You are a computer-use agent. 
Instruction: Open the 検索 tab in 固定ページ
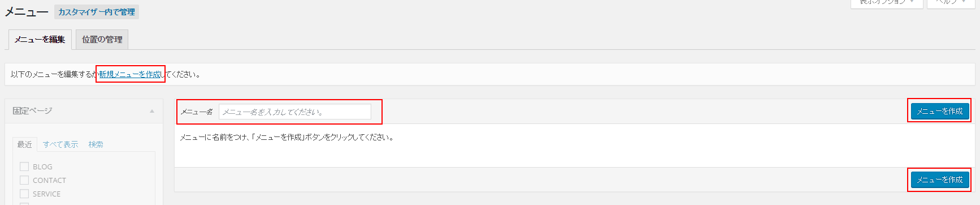(96, 144)
